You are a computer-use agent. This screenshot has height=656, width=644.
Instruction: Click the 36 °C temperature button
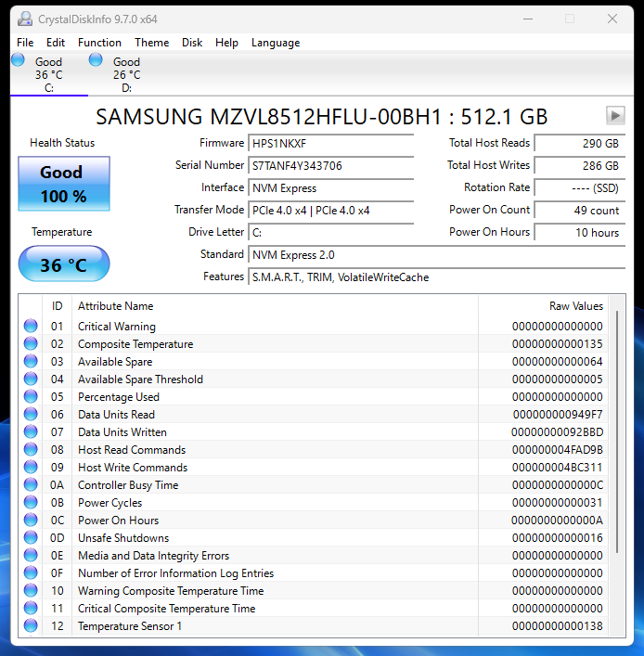pos(63,265)
